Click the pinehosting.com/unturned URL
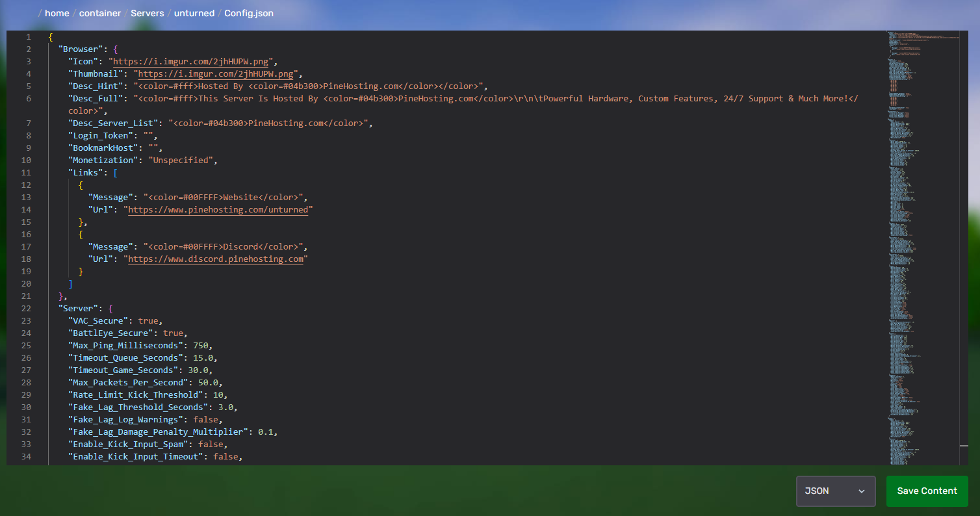 220,210
